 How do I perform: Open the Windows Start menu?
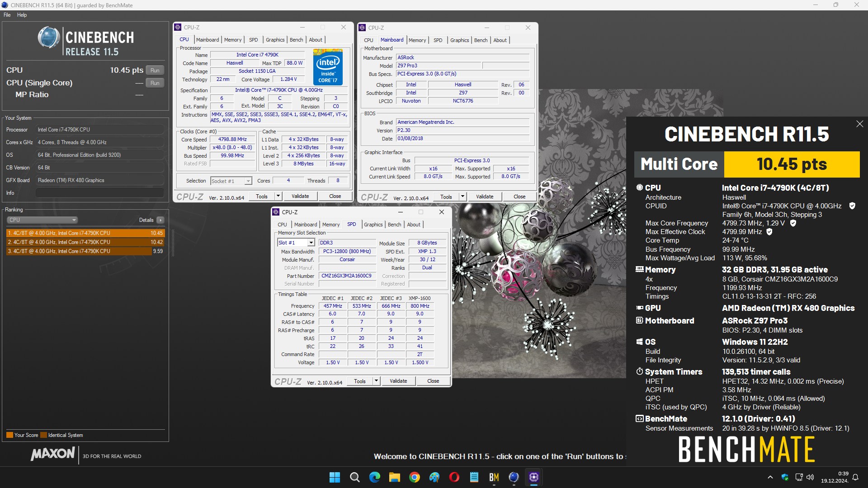click(335, 477)
